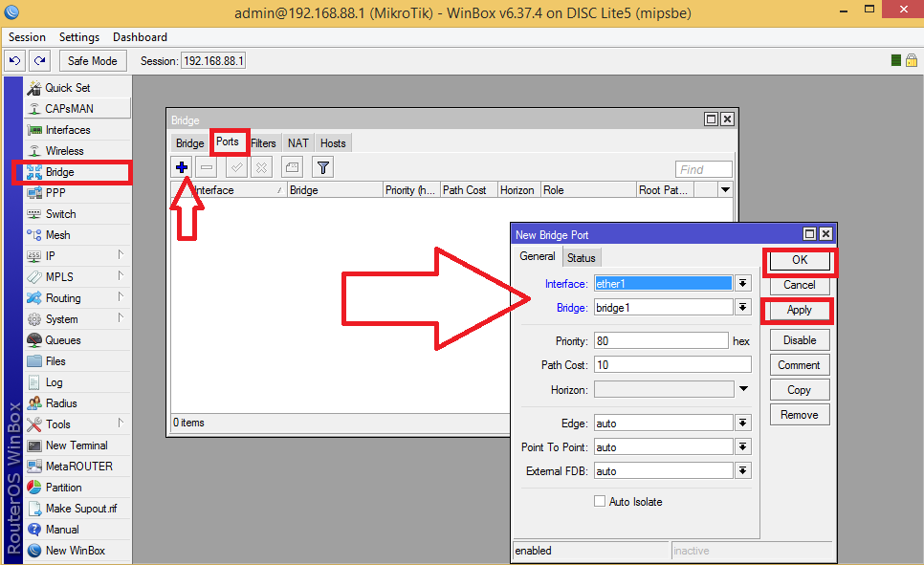Open New Terminal from sidebar
Screen dimensions: 924x565
[x=77, y=445]
